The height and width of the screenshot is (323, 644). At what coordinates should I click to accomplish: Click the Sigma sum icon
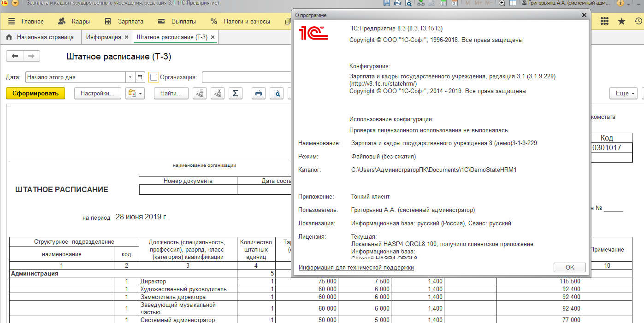235,93
